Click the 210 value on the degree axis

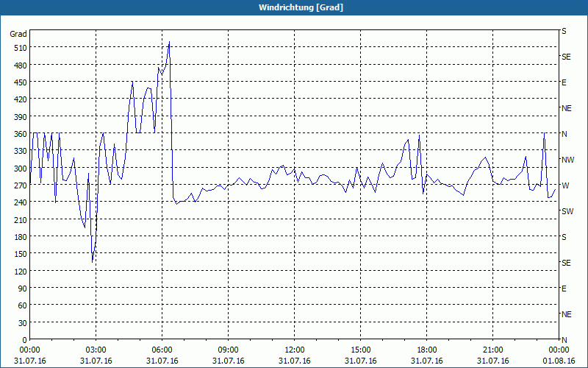21,219
